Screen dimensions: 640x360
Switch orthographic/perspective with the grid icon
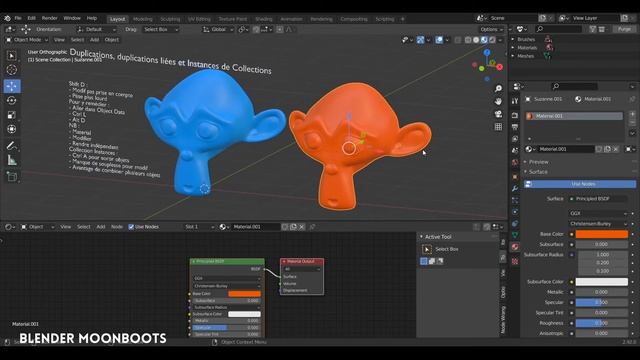coord(498,127)
